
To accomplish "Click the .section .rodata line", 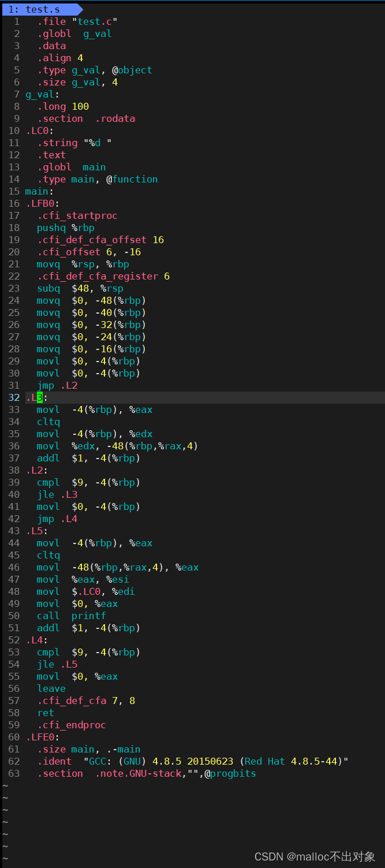I will (x=86, y=118).
